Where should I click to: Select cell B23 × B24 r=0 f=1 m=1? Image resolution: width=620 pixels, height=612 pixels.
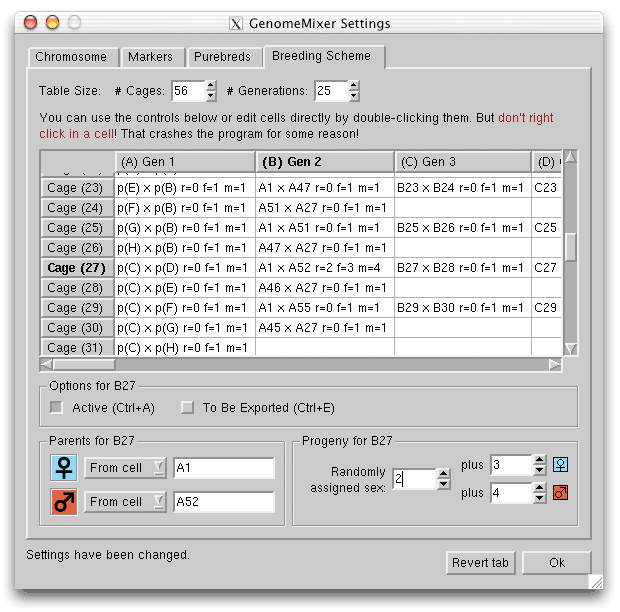(x=463, y=188)
